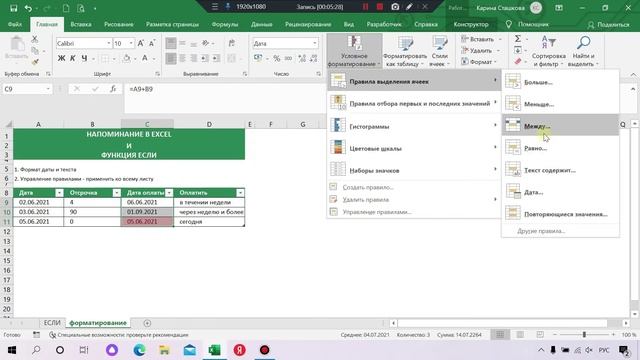Viewport: 640px width, 360px height.
Task: Open the Дата оплаты column filter dropdown
Action: 169,193
